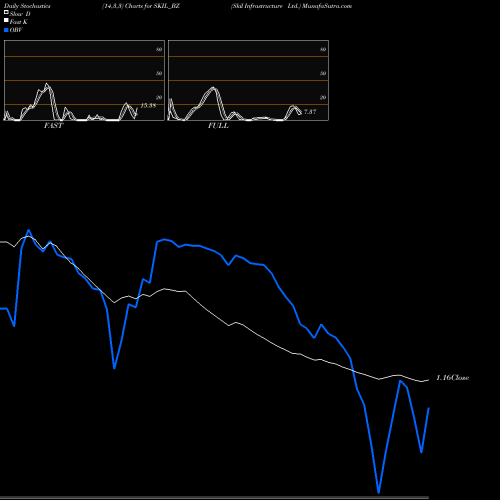Click the '1.16Close' price label
The width and height of the screenshot is (500, 500).
tap(453, 378)
